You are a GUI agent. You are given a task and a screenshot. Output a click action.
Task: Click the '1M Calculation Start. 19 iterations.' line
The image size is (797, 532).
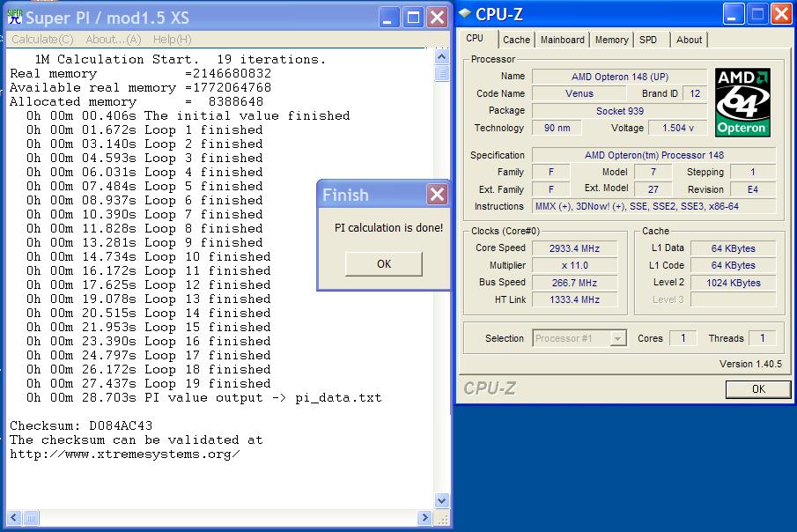pos(180,60)
